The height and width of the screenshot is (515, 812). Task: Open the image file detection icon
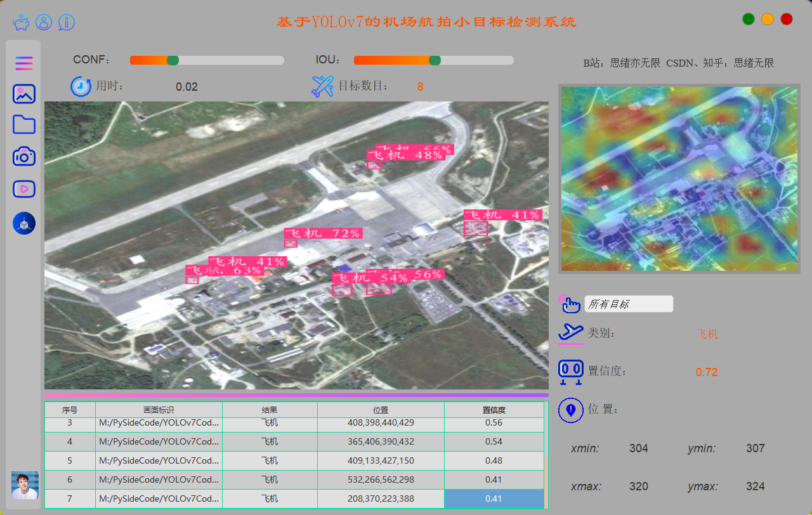24,94
